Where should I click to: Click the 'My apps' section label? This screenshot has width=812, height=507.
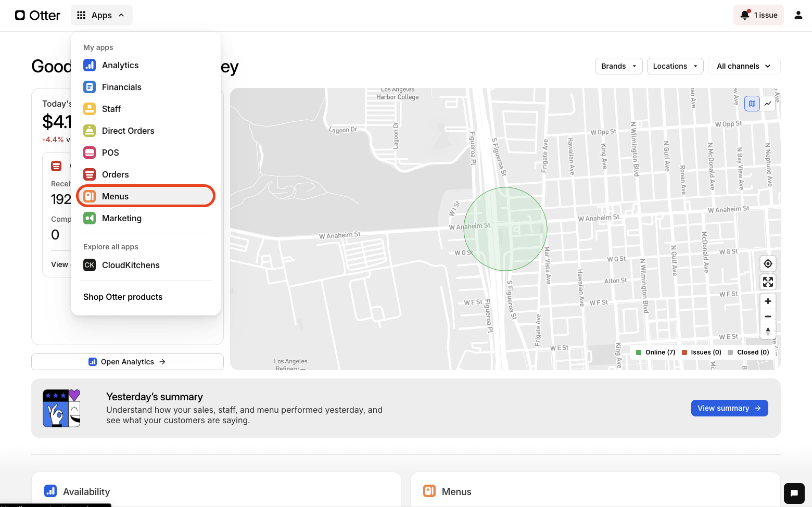click(x=98, y=47)
